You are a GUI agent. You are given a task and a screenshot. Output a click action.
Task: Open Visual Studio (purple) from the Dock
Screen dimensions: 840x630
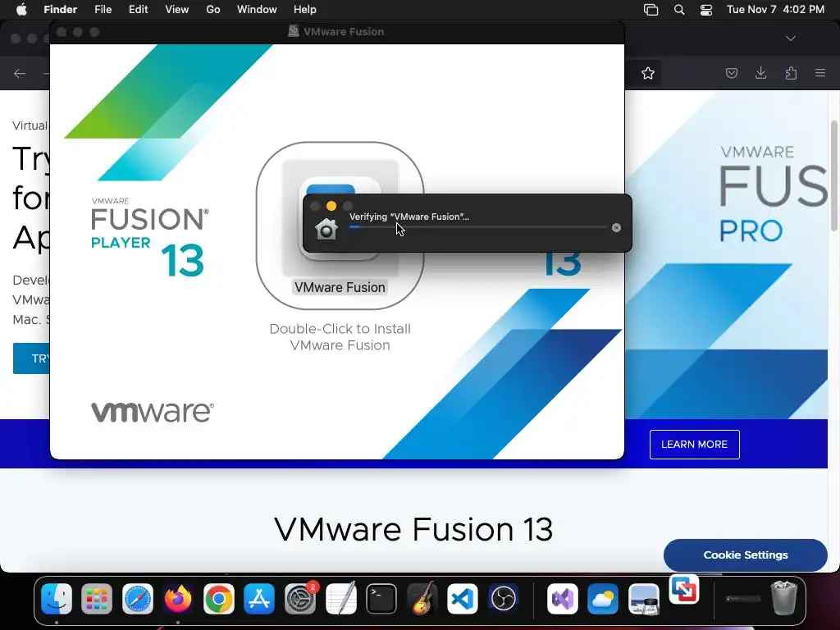[563, 598]
